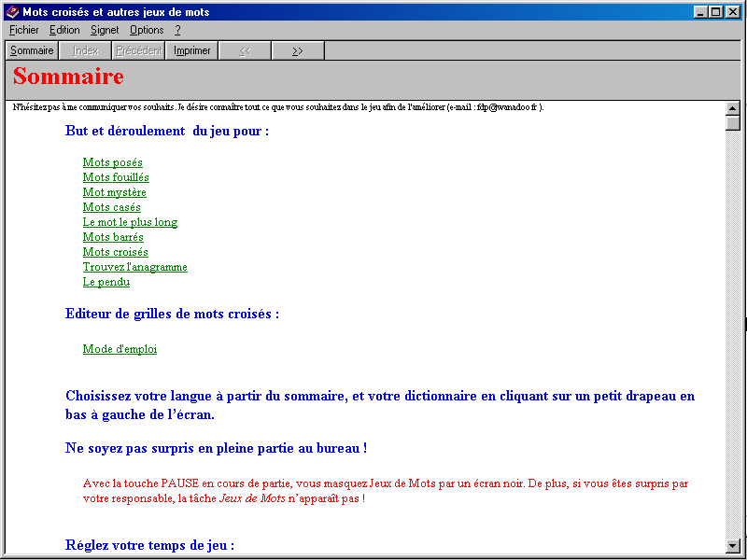This screenshot has height=560, width=747.
Task: Open the Options menu
Action: [x=147, y=30]
